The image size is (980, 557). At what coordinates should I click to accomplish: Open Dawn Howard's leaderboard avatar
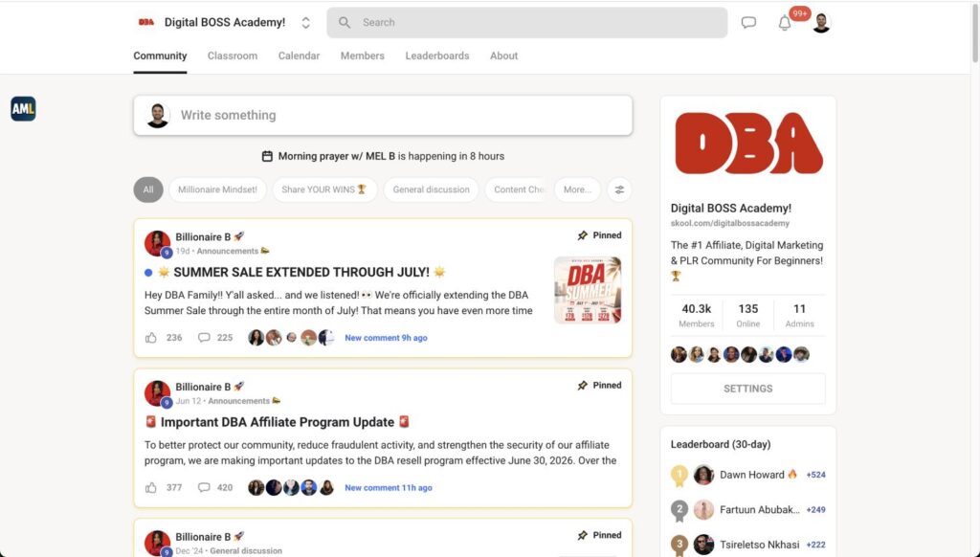click(703, 475)
